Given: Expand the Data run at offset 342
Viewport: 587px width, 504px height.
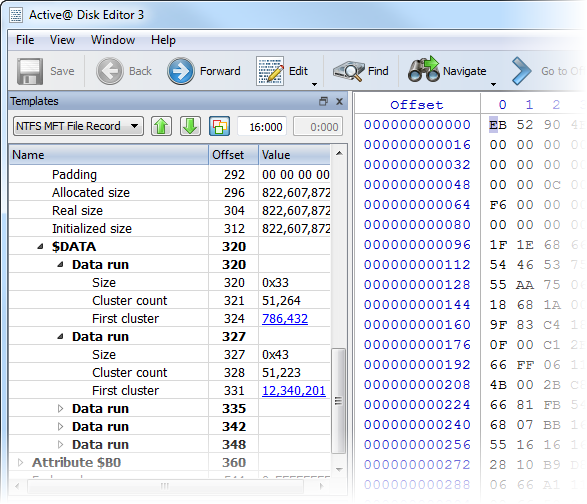Looking at the screenshot, I should point(60,426).
